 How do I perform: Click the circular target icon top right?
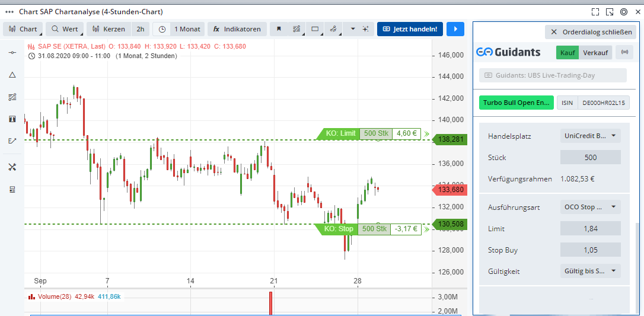coord(623,12)
